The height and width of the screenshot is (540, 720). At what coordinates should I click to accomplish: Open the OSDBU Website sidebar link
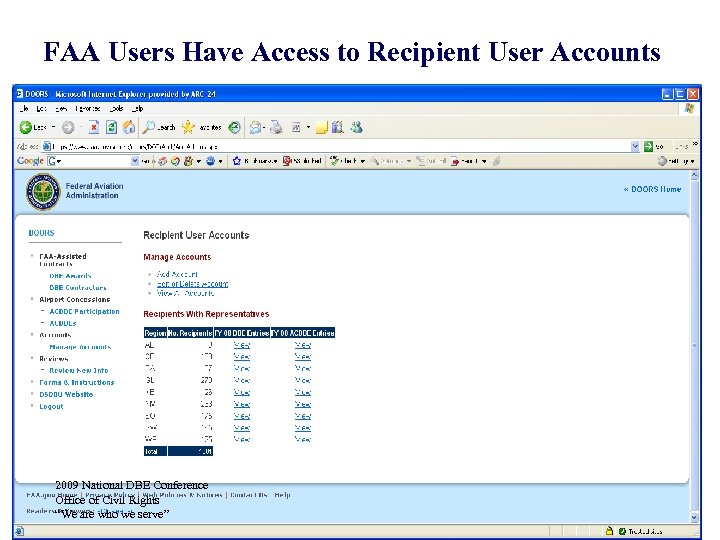[66, 394]
